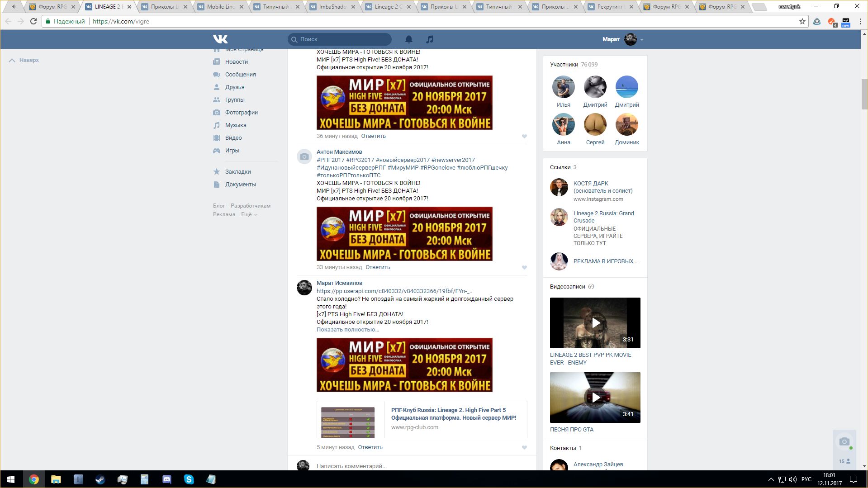Open the notifications bell

tap(408, 39)
